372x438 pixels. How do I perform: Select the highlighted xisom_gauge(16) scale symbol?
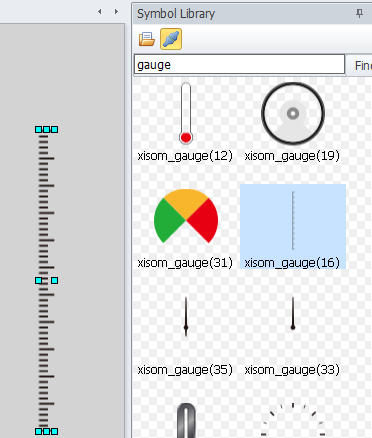(x=293, y=227)
